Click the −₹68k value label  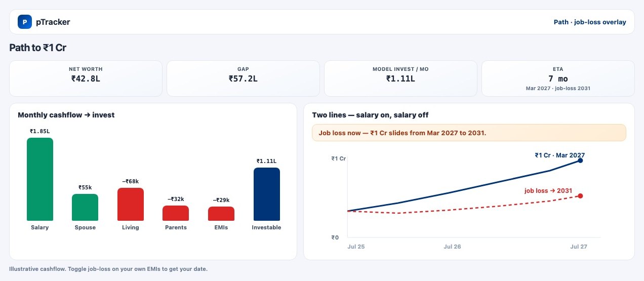coord(131,181)
